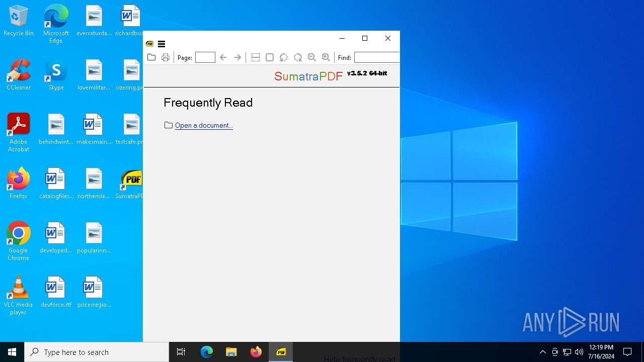This screenshot has width=644, height=362.
Task: Show hidden system tray icons
Action: coord(542,352)
